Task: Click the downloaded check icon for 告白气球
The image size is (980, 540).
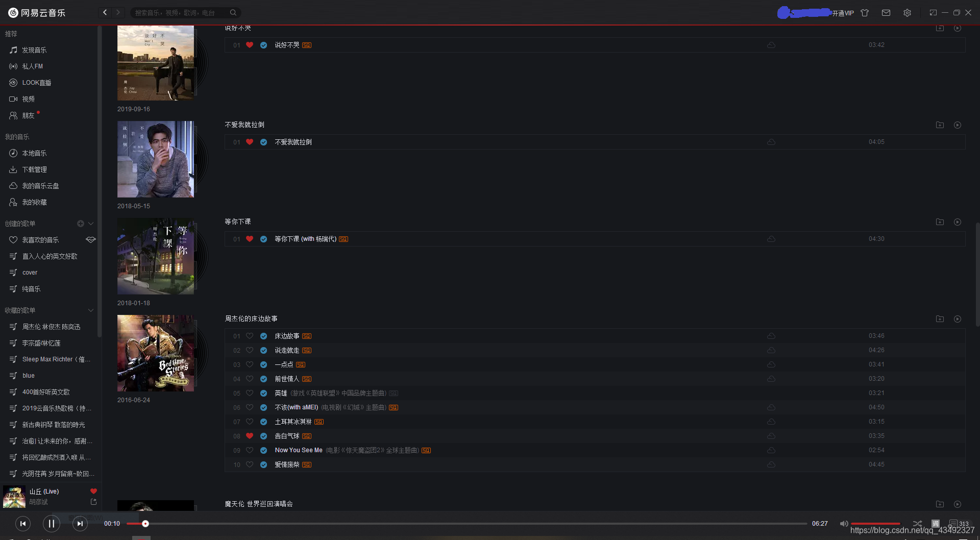Action: [x=263, y=436]
